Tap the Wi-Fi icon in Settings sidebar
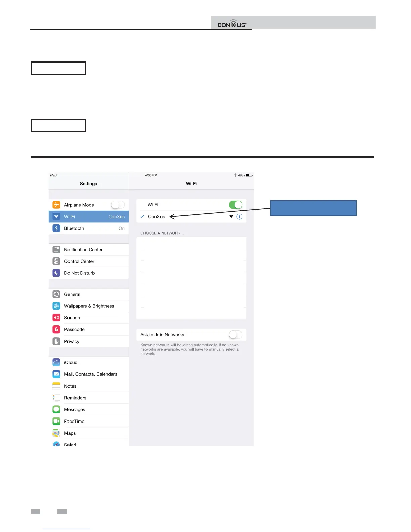The image size is (411, 532). [56, 217]
